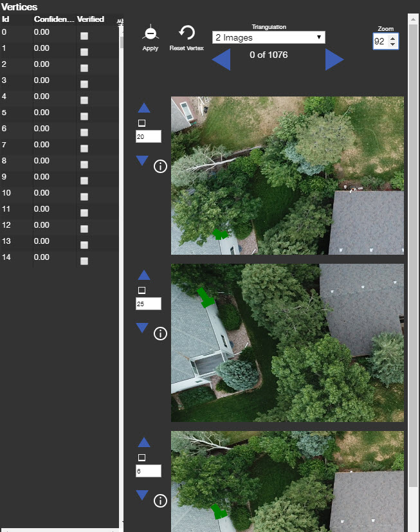Click the Apply icon

(150, 33)
